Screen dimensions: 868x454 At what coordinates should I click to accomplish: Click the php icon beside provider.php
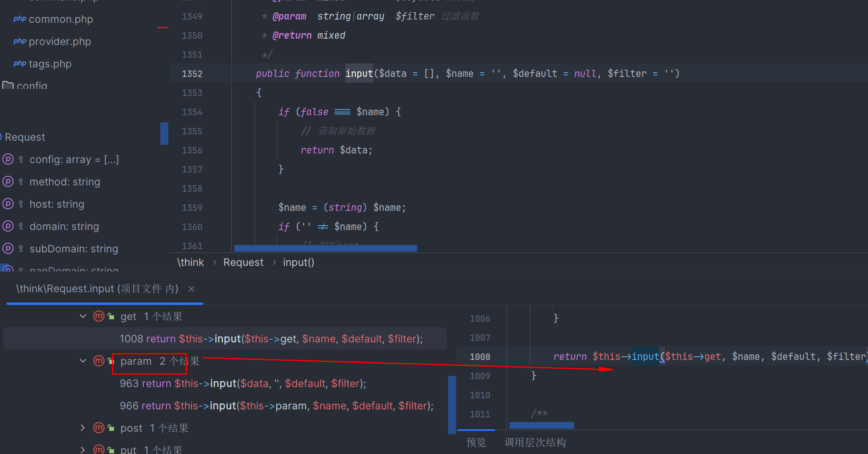(x=20, y=41)
